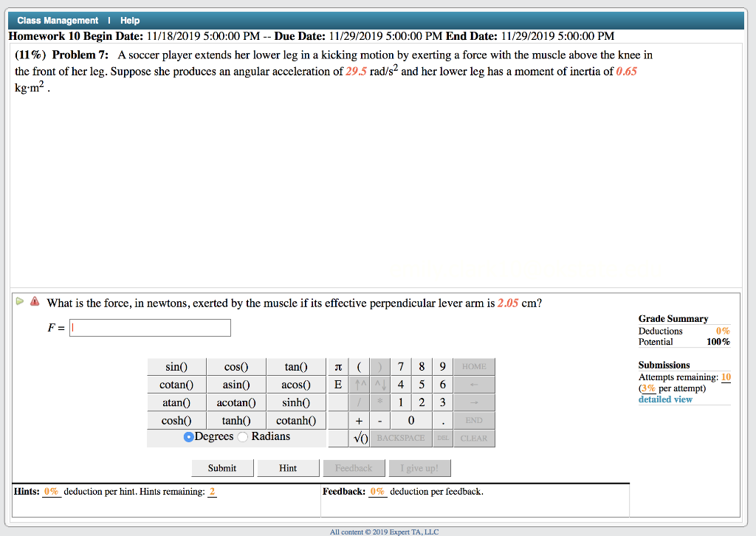Click the right arrow navigation key
Viewport: 756px width, 536px height.
click(473, 402)
